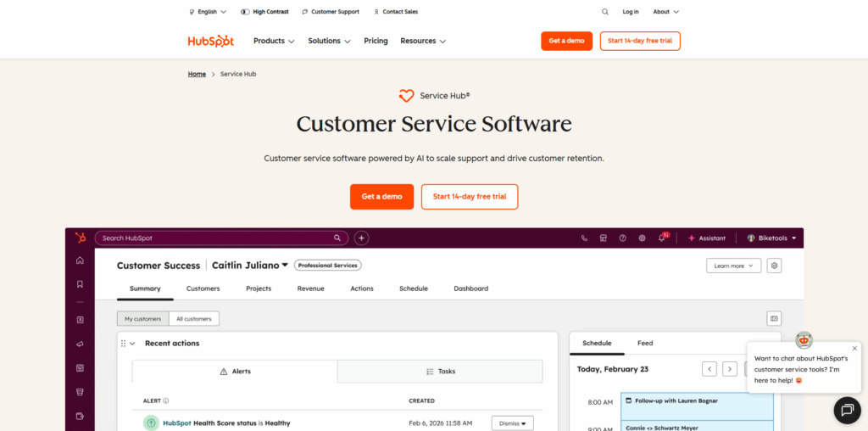Image resolution: width=868 pixels, height=431 pixels.
Task: Click Get a demo below the headline
Action: coord(382,197)
